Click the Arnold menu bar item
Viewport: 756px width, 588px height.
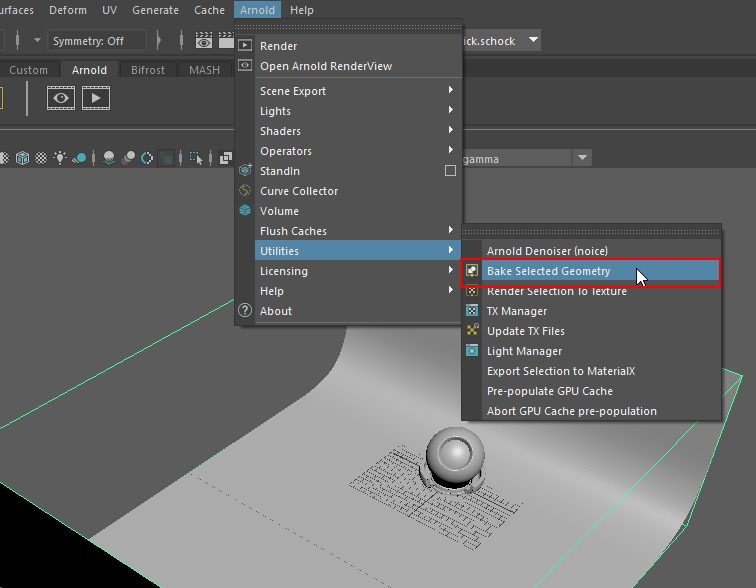click(x=257, y=10)
